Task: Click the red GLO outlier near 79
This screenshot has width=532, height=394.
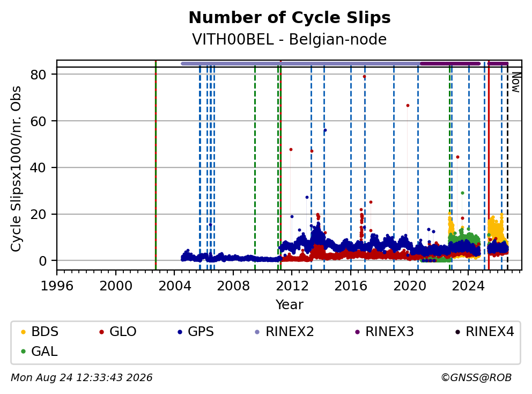Action: [364, 77]
